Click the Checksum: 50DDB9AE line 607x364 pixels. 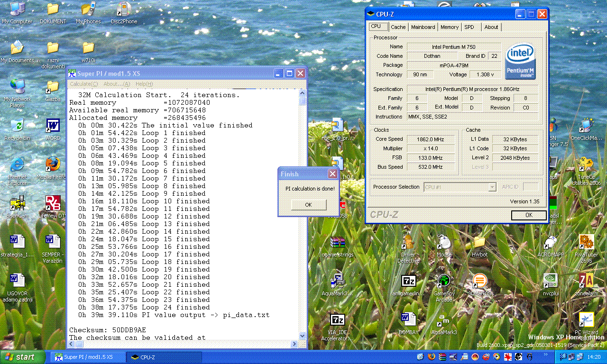pos(108,330)
